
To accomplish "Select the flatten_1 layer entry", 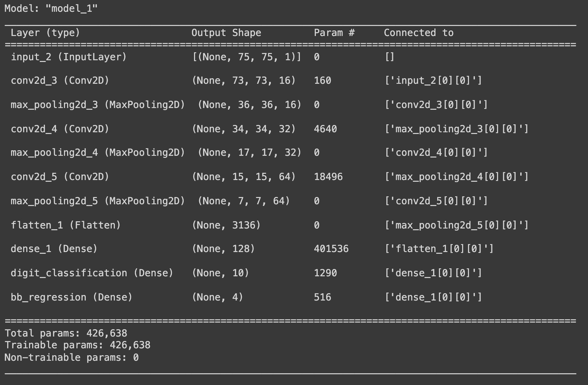I will pos(66,225).
